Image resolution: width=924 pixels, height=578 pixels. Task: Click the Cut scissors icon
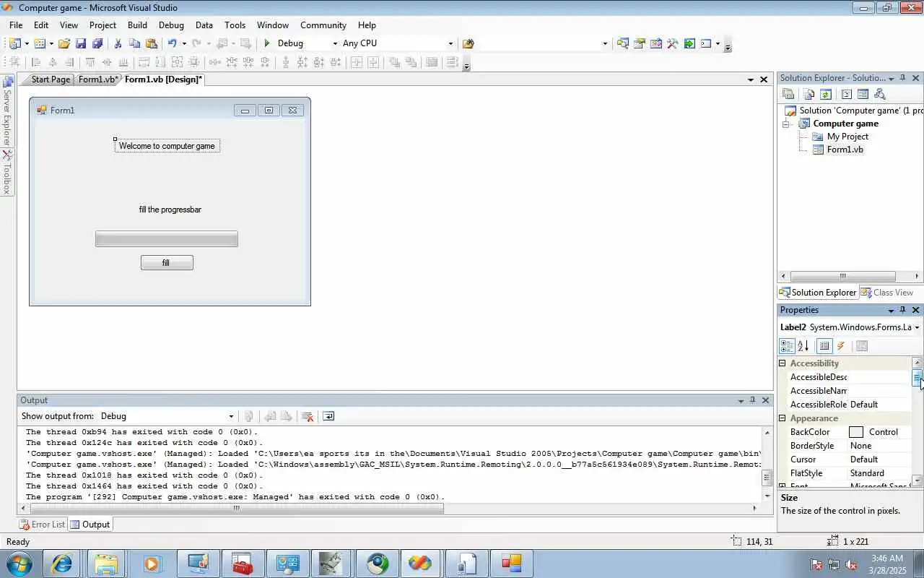tap(118, 43)
